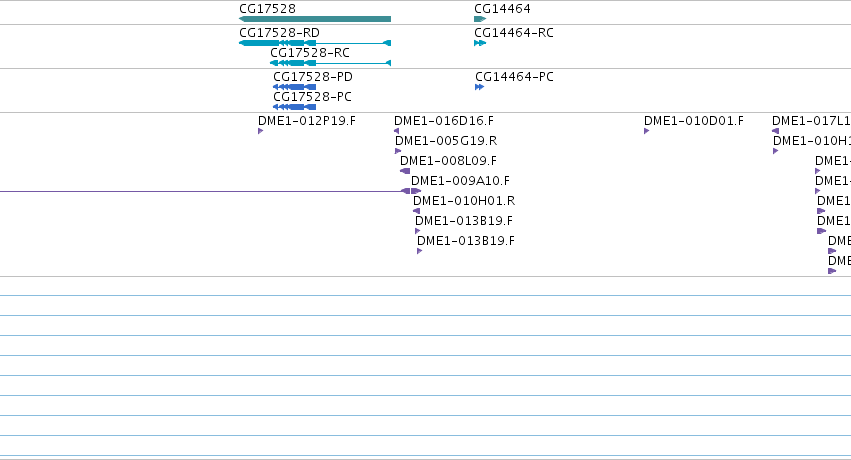Select the CG14464 teal gene arrow
The width and height of the screenshot is (851, 460).
480,19
